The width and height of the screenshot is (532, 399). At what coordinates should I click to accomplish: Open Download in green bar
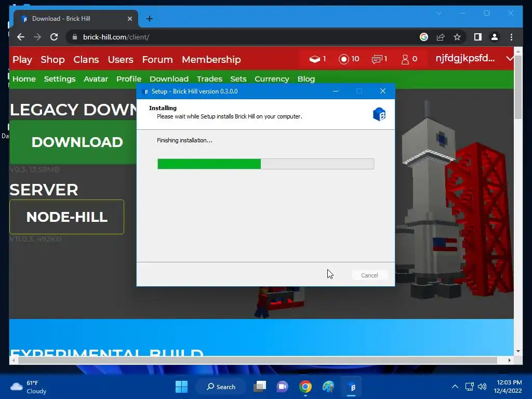coord(169,79)
